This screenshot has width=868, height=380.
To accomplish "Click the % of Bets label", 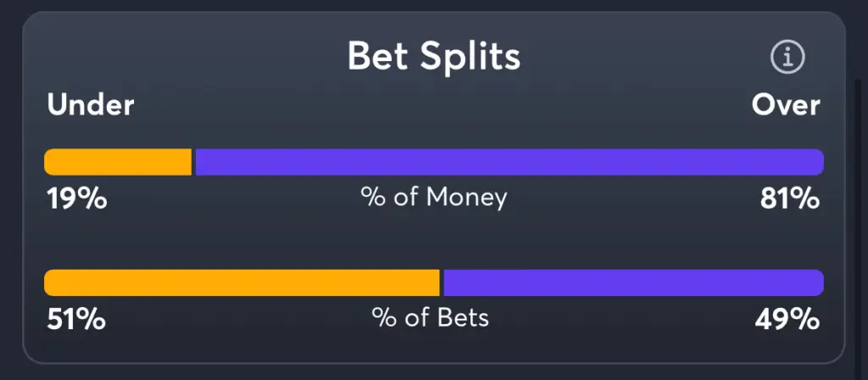I will click(x=431, y=318).
